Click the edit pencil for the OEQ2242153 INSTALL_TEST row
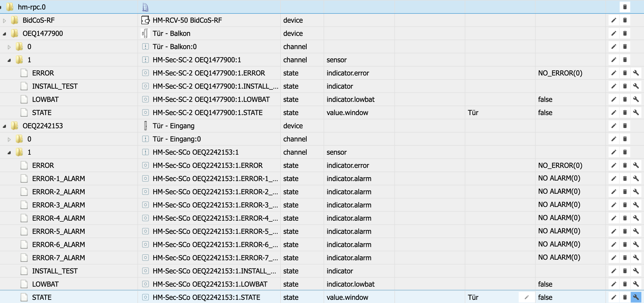 614,271
